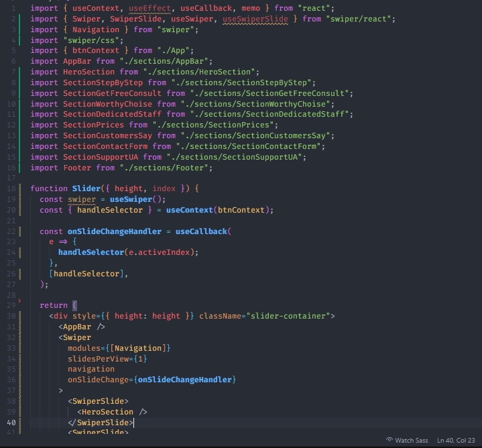Click "./sections/Footer" import path on line 16
Screen dimensions: 482x448
(x=164, y=168)
